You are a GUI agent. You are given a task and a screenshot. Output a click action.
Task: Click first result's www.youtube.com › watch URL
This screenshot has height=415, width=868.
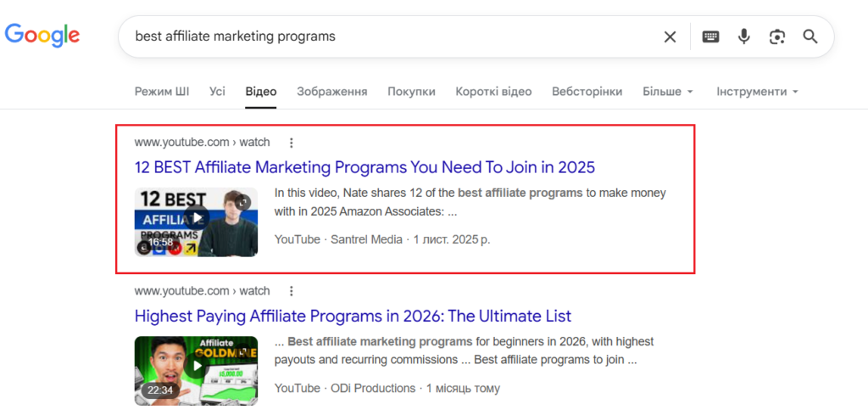(202, 143)
